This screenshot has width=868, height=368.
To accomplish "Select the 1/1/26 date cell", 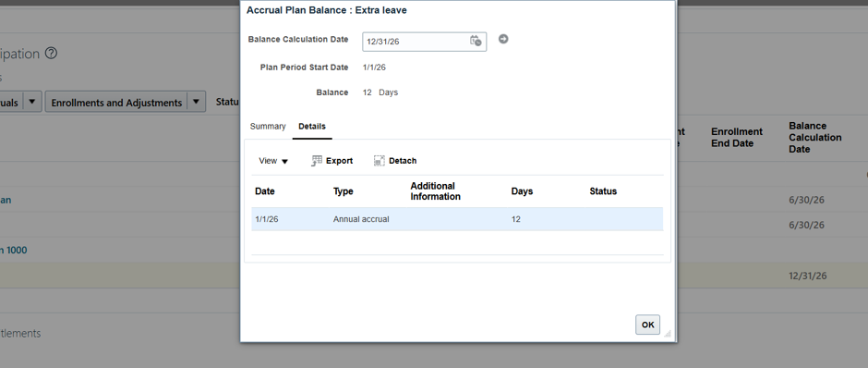I will (267, 219).
